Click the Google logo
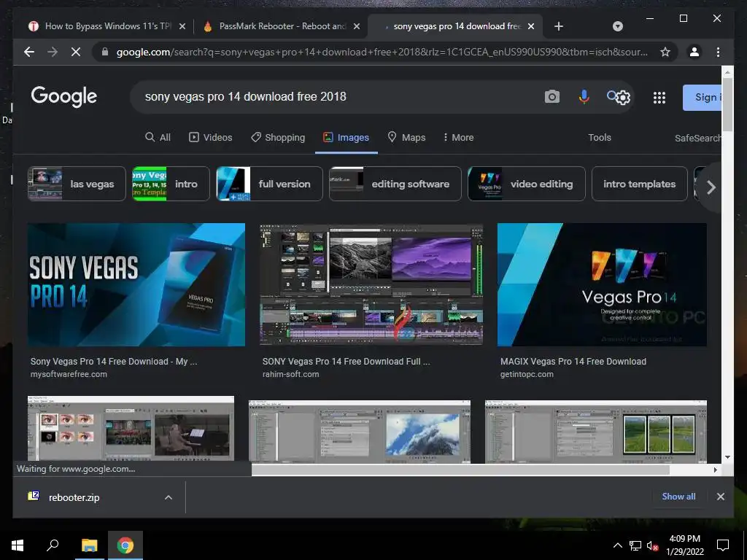 64,97
